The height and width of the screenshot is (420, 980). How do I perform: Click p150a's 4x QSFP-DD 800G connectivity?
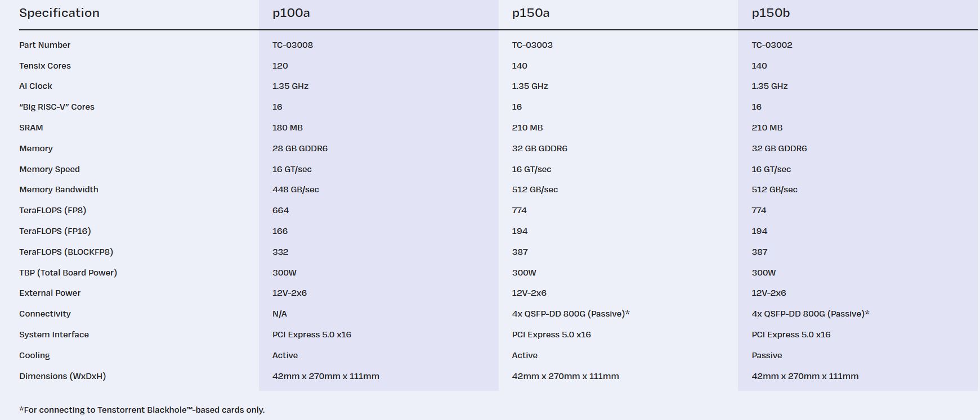(x=570, y=314)
